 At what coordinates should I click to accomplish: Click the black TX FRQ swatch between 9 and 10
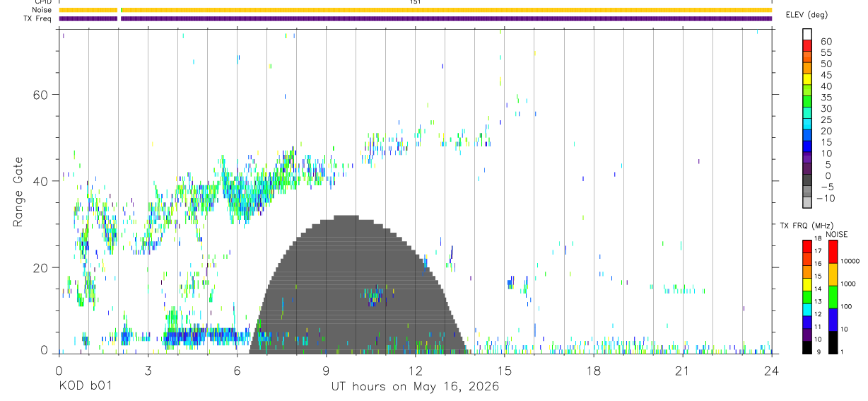click(x=807, y=347)
